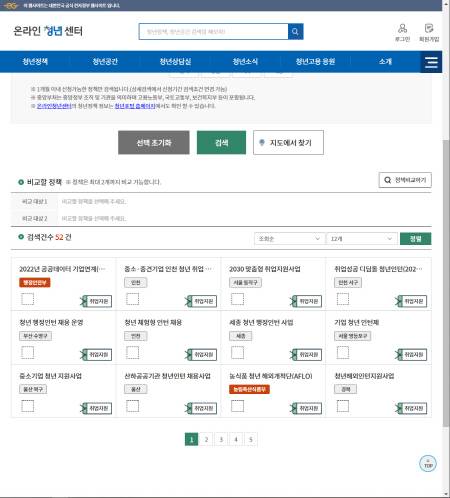Viewport: 450px width, 498px height.
Task: Click 취업지원 tag on 중소·중견기업 인천 청년 취업 card
Action: pos(201,301)
